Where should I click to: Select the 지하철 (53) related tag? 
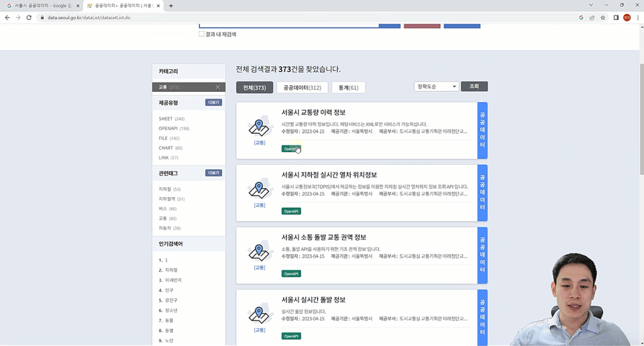point(169,189)
